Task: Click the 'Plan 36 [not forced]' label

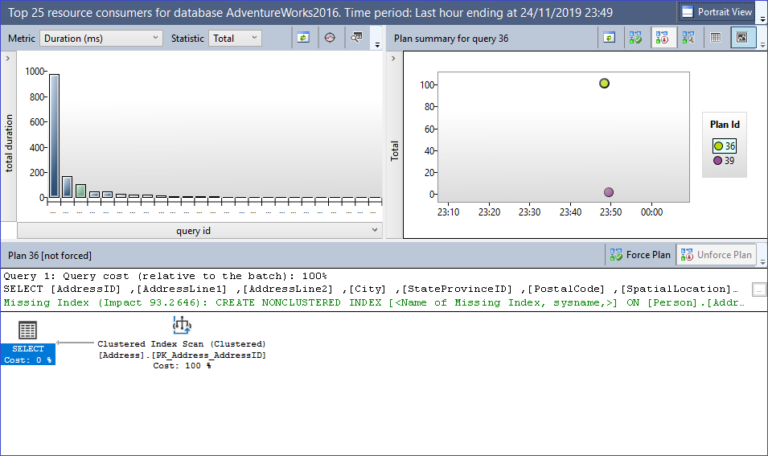Action: click(x=49, y=256)
